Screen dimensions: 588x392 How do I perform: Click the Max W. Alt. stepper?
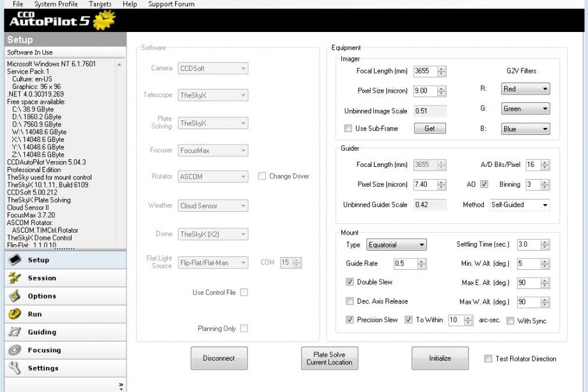point(545,302)
